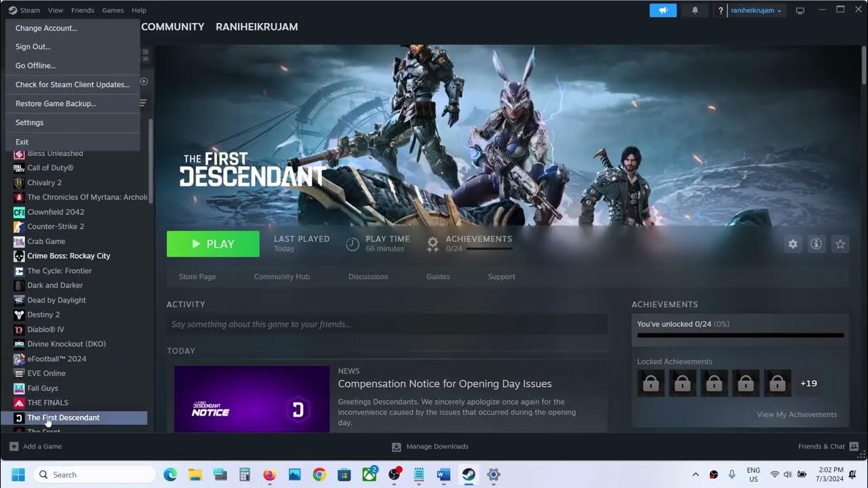Show hidden system tray icons chevron

[x=695, y=474]
